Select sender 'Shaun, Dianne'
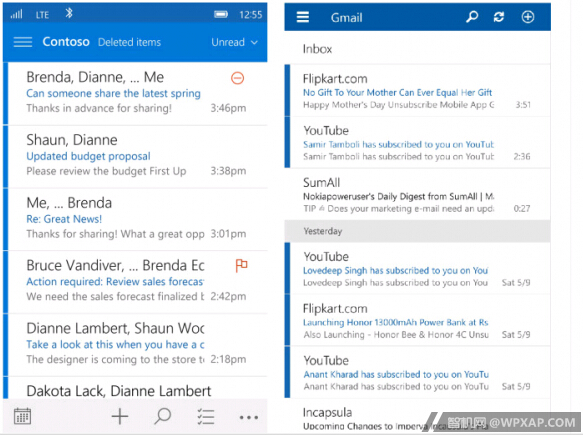The image size is (583, 435). [72, 140]
